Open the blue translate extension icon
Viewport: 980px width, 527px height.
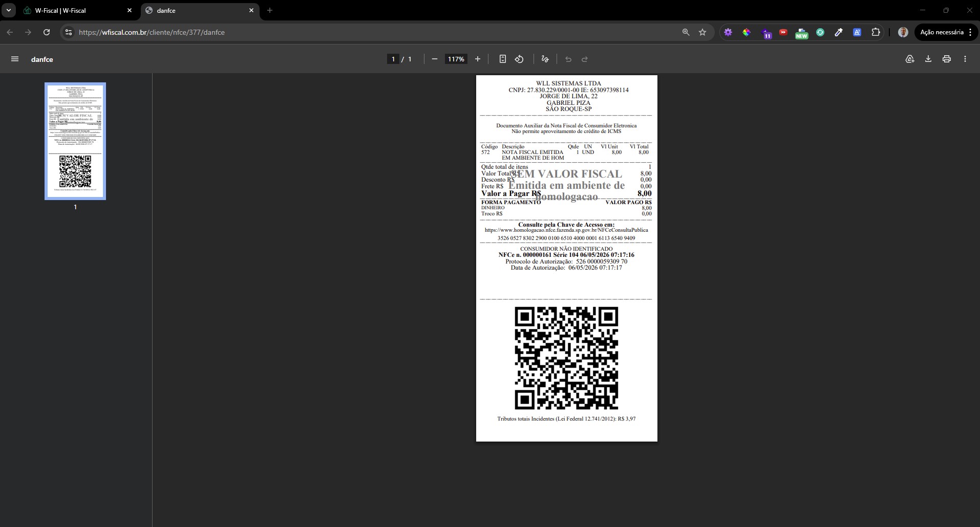pyautogui.click(x=857, y=32)
